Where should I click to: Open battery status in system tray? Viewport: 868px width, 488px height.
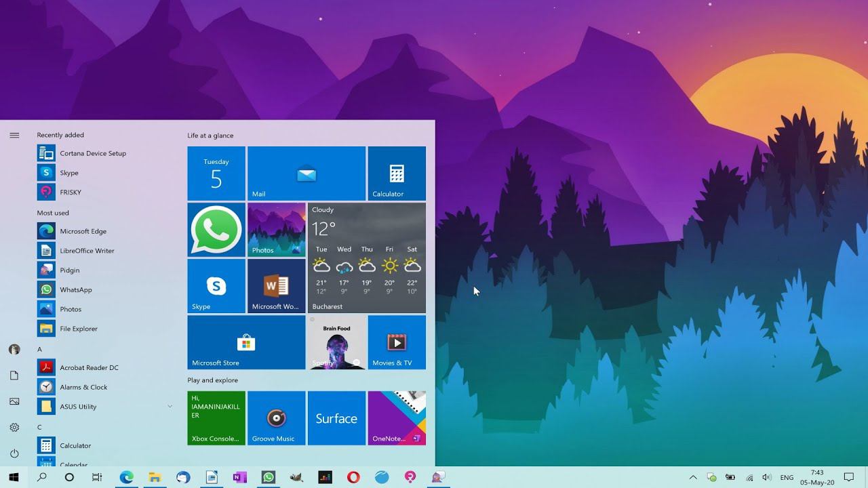click(730, 477)
